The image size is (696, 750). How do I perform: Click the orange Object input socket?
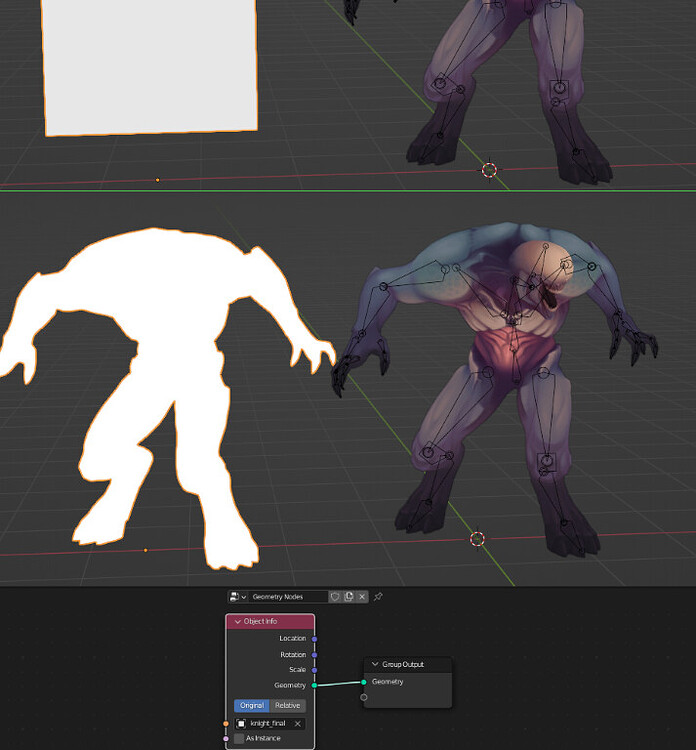click(226, 724)
